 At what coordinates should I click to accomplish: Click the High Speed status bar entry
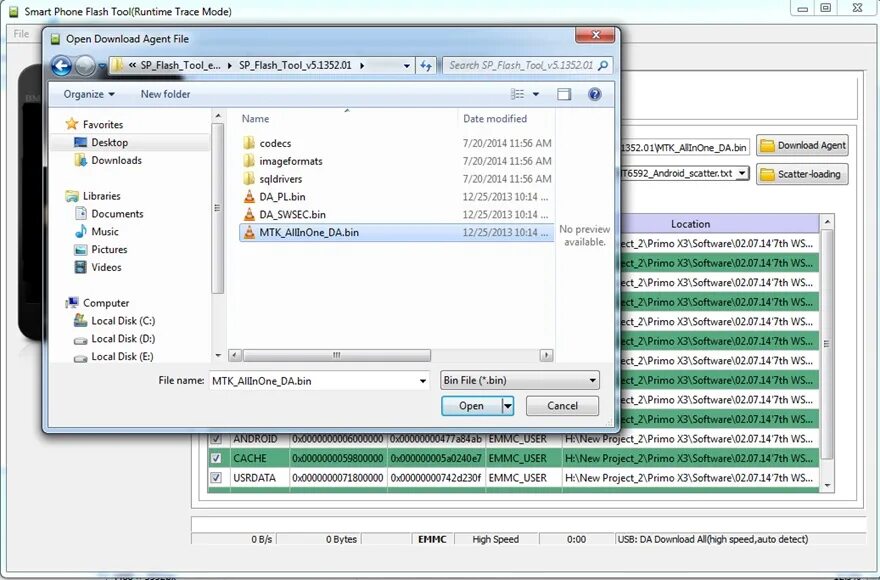tap(496, 540)
